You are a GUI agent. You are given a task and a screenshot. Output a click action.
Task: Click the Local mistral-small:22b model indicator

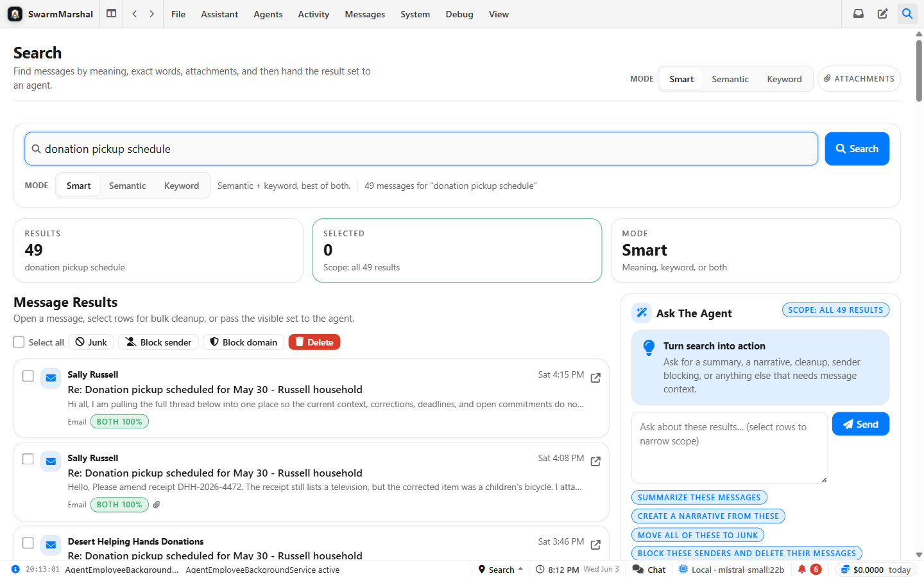tap(732, 569)
